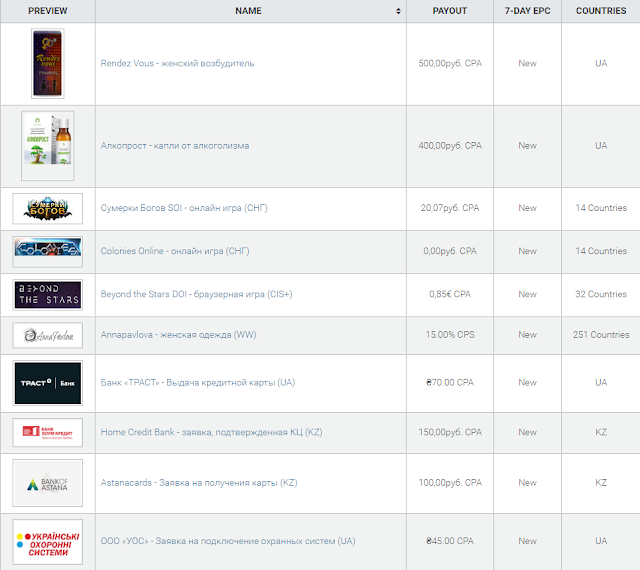Click the 7-DAY EPC column header
Image resolution: width=640 pixels, height=570 pixels.
tap(527, 11)
